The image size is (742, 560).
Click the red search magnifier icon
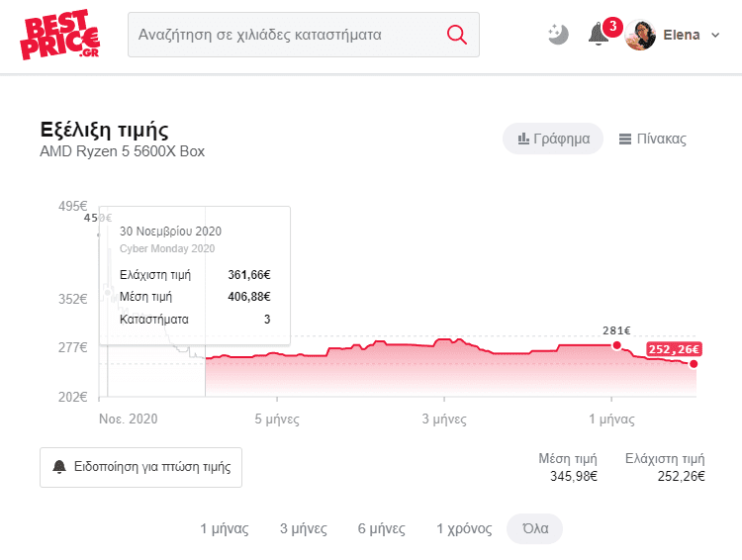click(x=457, y=35)
